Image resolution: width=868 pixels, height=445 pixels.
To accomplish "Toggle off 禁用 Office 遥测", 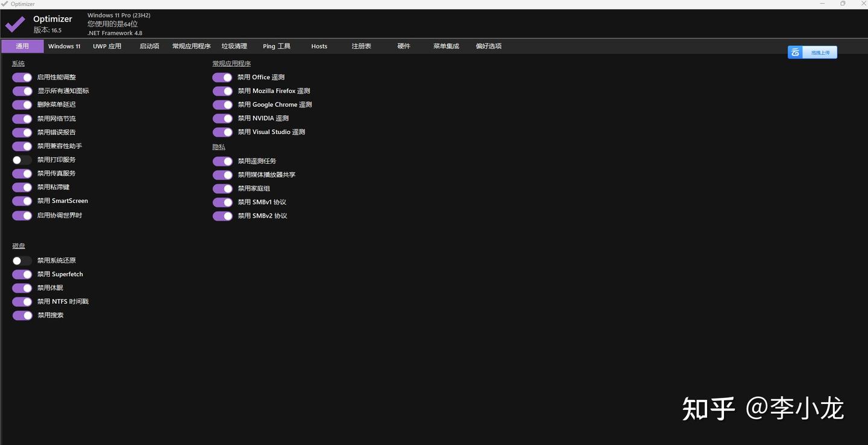I will pos(222,77).
